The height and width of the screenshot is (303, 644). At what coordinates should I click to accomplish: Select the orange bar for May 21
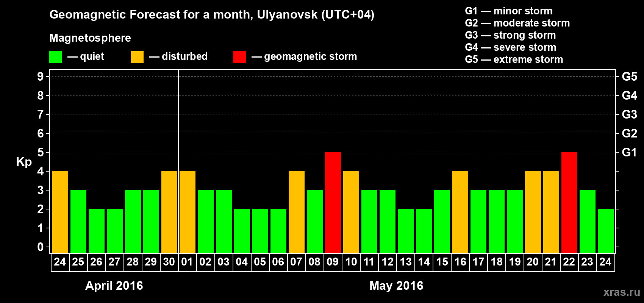pyautogui.click(x=551, y=212)
